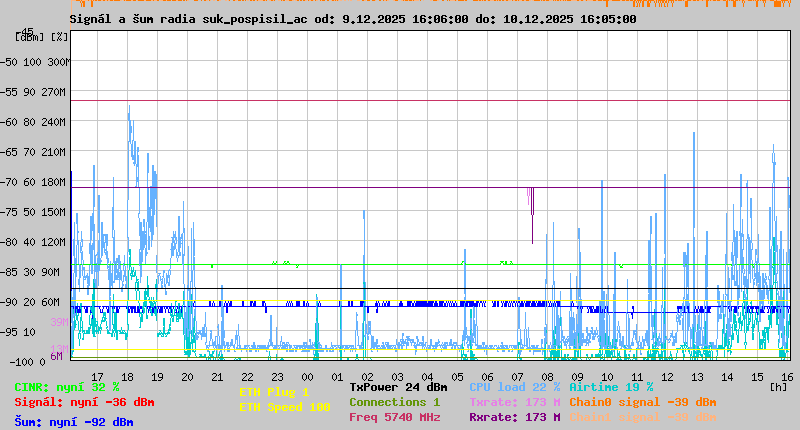Click the '04' hour label on x-axis
800x430 pixels.
[x=427, y=377]
